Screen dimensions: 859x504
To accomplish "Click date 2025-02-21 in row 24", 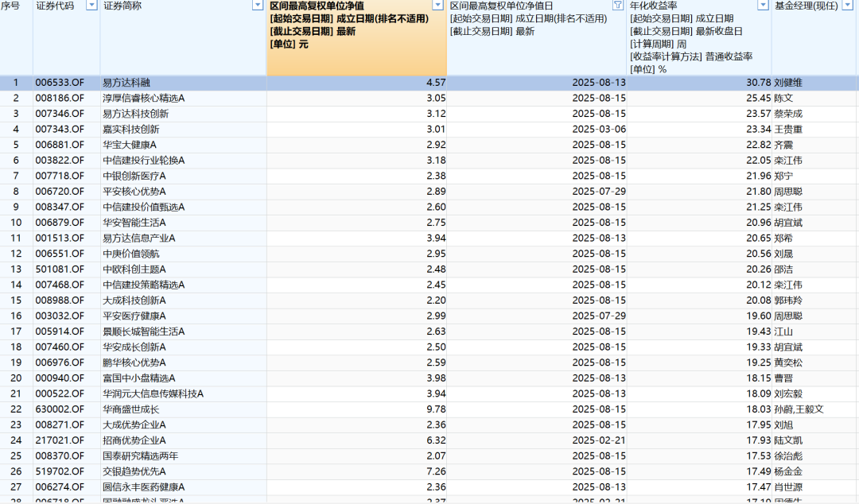I will [x=537, y=440].
